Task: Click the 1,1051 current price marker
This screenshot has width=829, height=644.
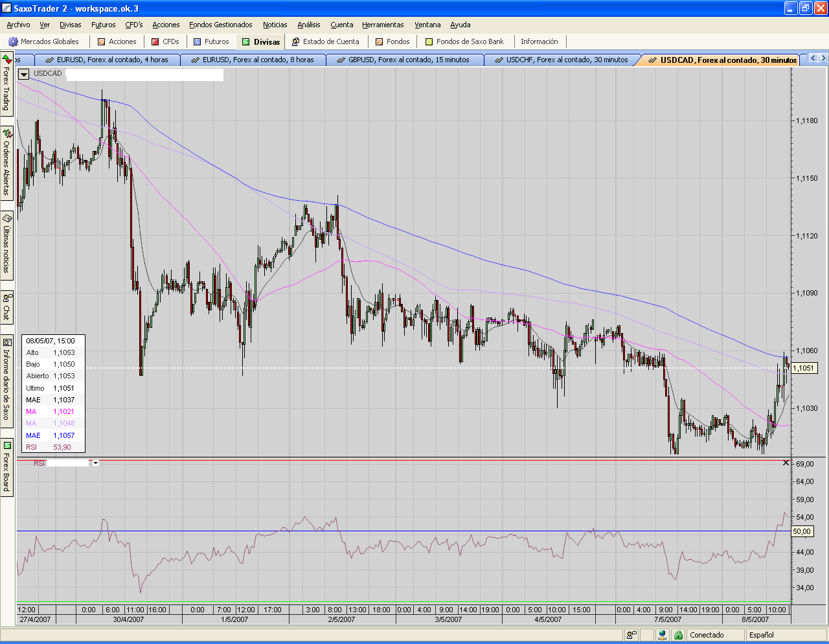Action: 804,368
